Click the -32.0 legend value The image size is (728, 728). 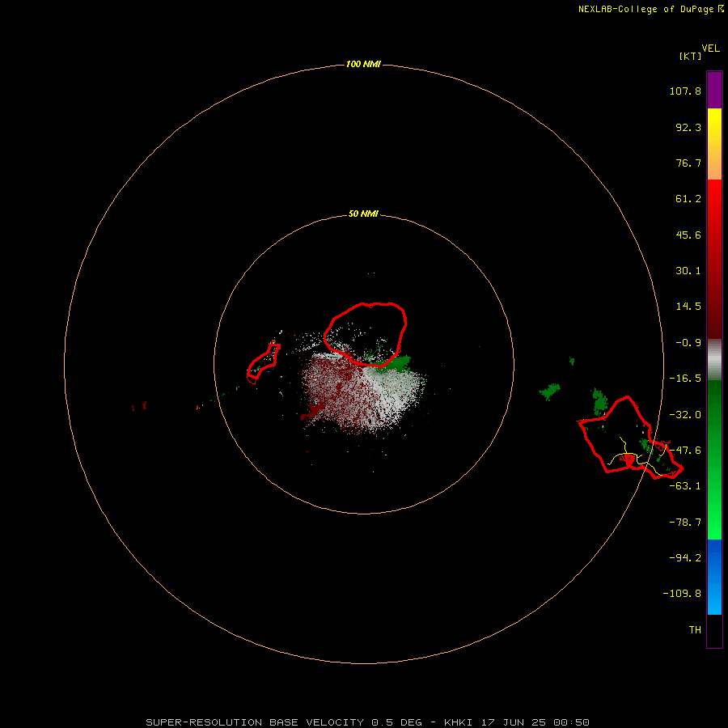click(x=685, y=415)
